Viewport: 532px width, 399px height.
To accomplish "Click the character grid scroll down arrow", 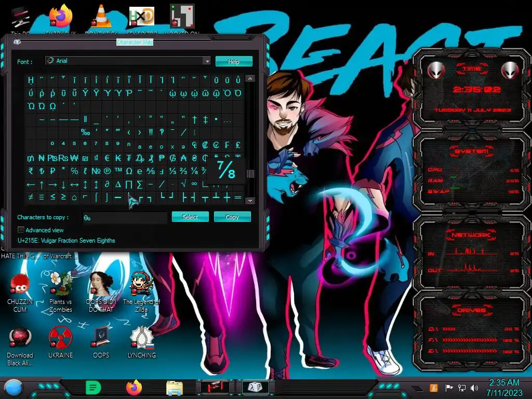I will tap(250, 201).
